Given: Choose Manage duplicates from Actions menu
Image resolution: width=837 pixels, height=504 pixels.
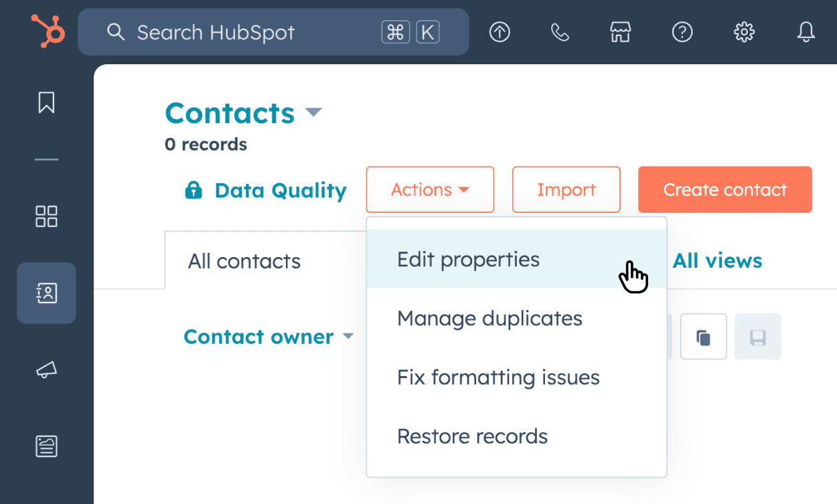Looking at the screenshot, I should point(516,318).
